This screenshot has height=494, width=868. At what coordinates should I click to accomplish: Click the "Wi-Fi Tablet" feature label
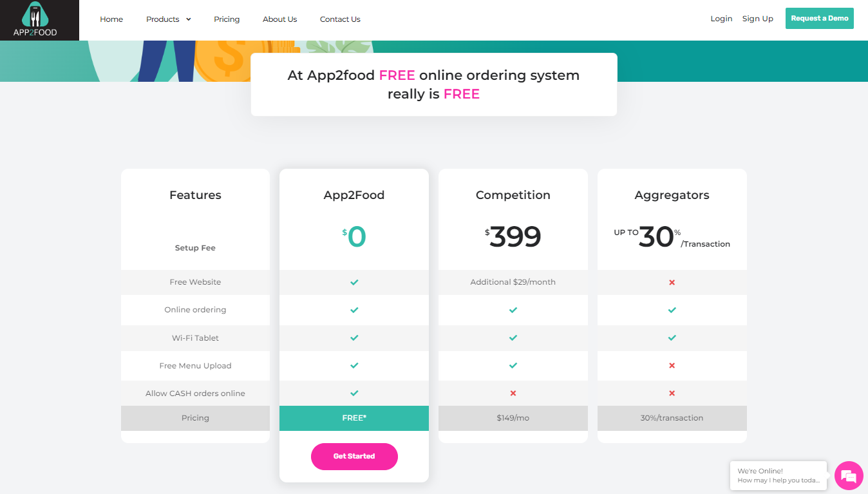pyautogui.click(x=195, y=337)
